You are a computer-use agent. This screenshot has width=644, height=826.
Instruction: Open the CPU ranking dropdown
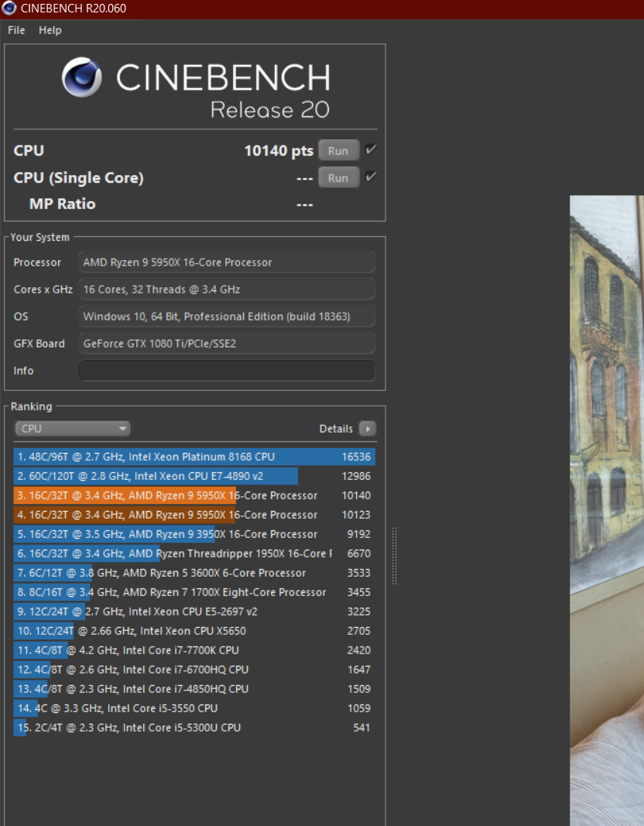click(x=73, y=428)
